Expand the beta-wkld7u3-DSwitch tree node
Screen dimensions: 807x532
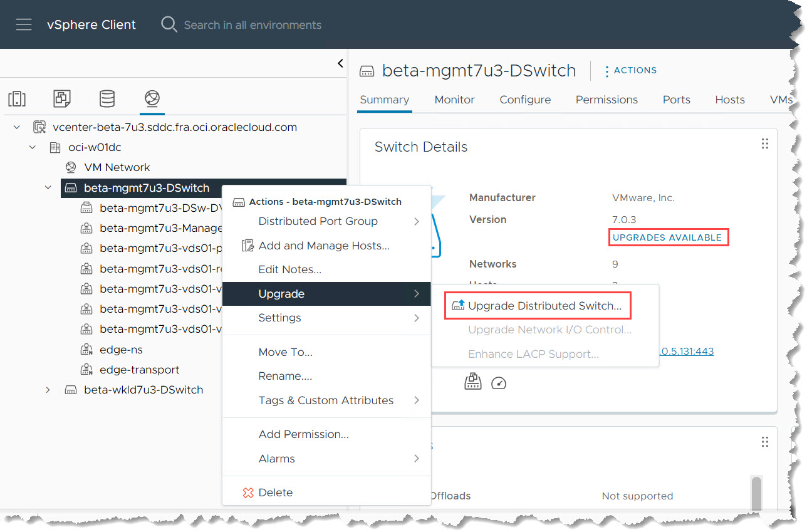[48, 390]
